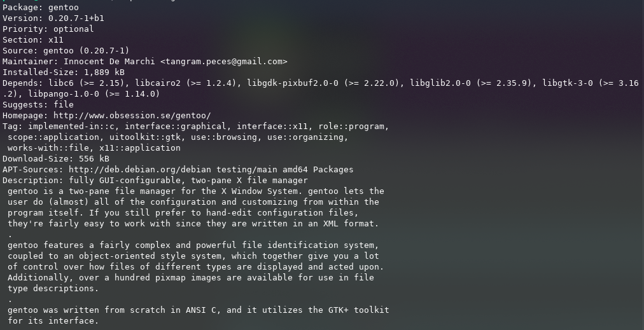Screen dimensions: 644x330
Task: Click the version number 0.20.7-1+b1
Action: (76, 18)
